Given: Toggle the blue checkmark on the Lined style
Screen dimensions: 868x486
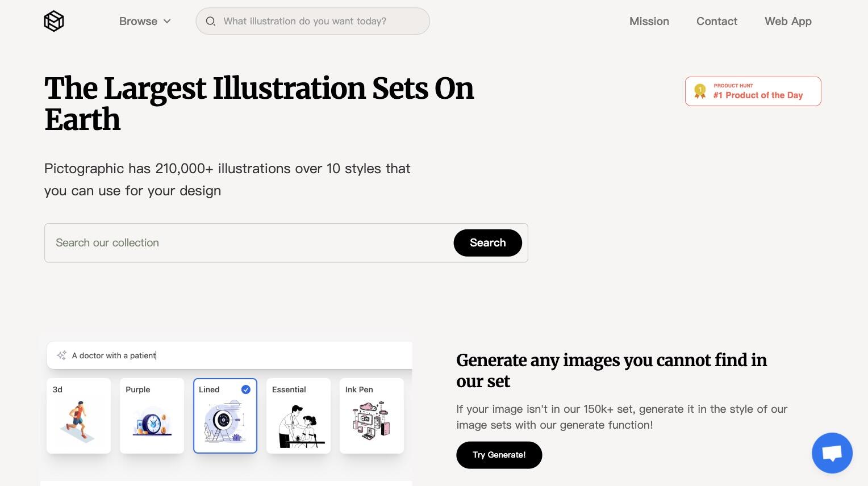Looking at the screenshot, I should tap(246, 389).
